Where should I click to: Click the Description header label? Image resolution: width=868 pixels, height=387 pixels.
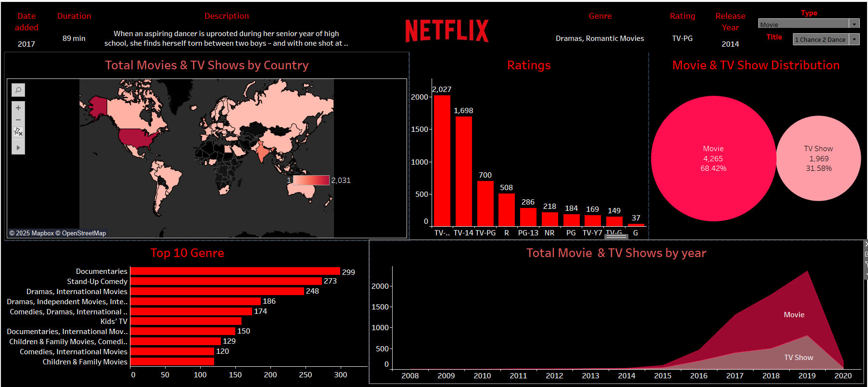(227, 16)
